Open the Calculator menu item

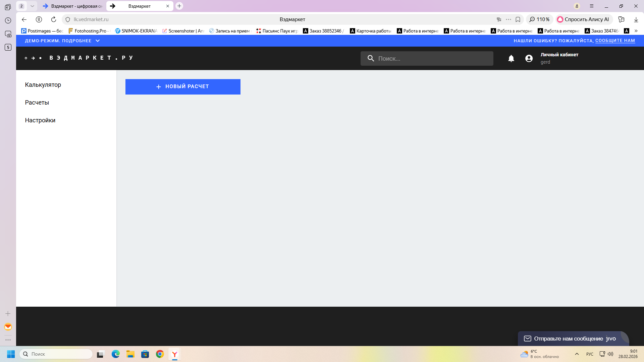(43, 85)
